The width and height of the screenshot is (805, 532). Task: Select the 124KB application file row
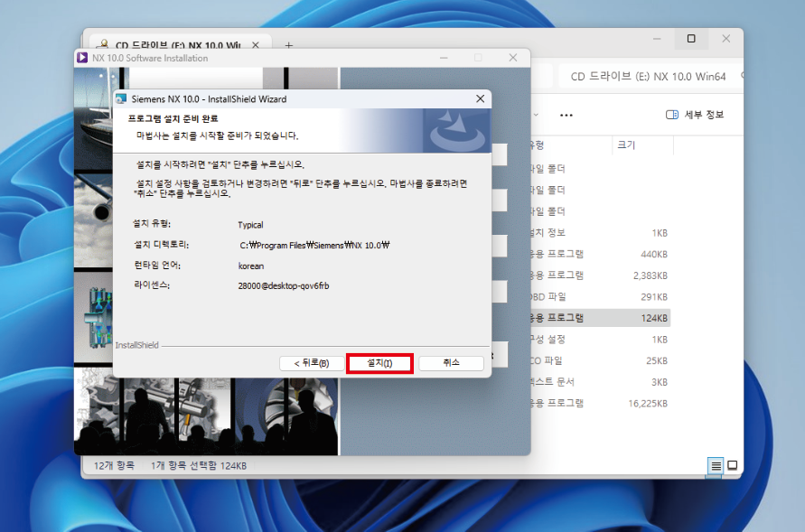pyautogui.click(x=601, y=318)
